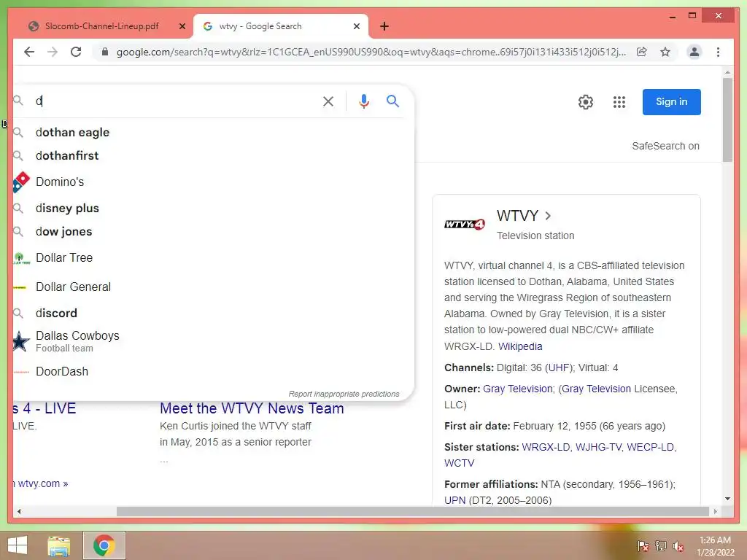Open the WRGX-LD sister station link
This screenshot has height=560, width=747.
tap(546, 447)
